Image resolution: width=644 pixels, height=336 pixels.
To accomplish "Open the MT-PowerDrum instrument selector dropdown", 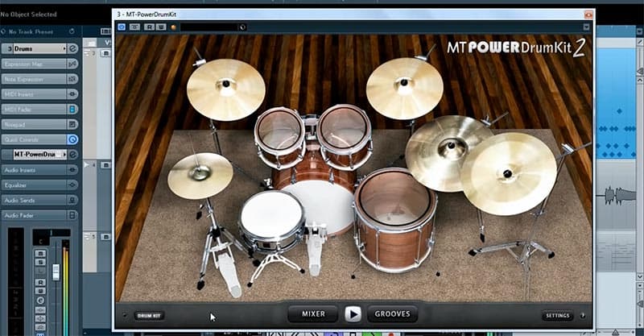I will coord(37,154).
